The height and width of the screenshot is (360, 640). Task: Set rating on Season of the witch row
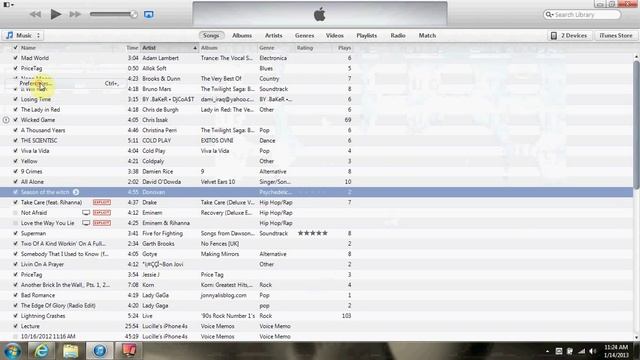(313, 192)
